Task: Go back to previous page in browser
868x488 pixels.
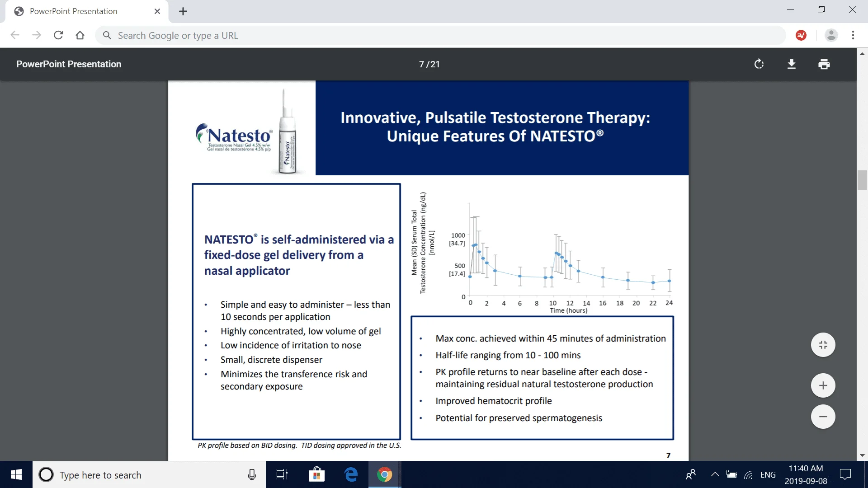Action: 15,35
